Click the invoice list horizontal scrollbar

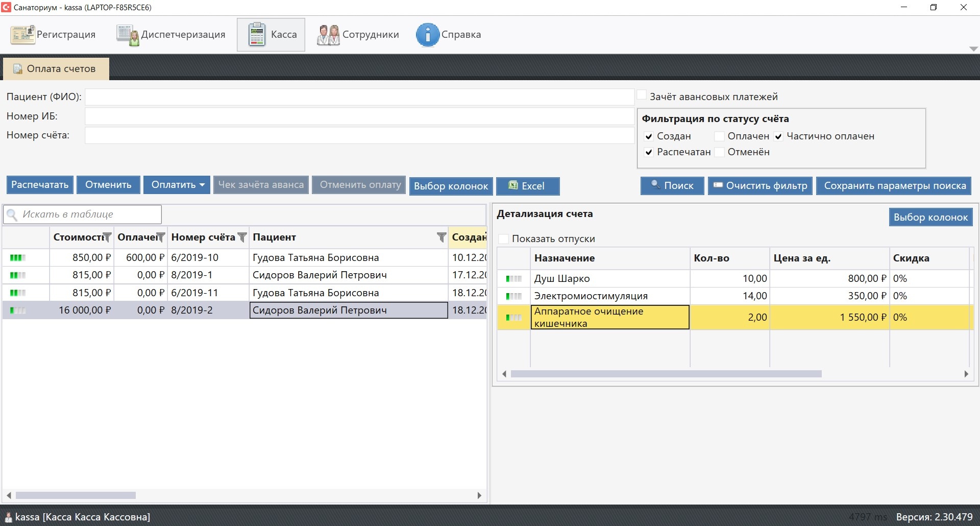click(x=76, y=495)
